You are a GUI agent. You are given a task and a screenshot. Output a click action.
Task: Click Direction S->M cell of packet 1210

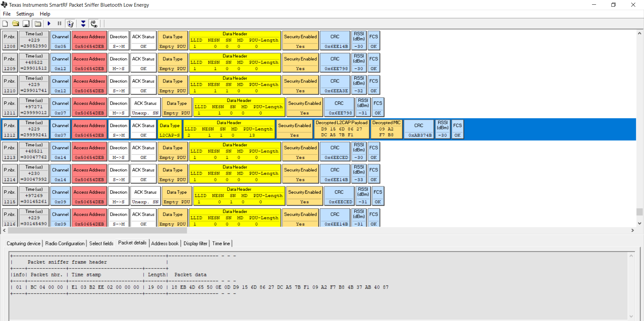point(119,85)
